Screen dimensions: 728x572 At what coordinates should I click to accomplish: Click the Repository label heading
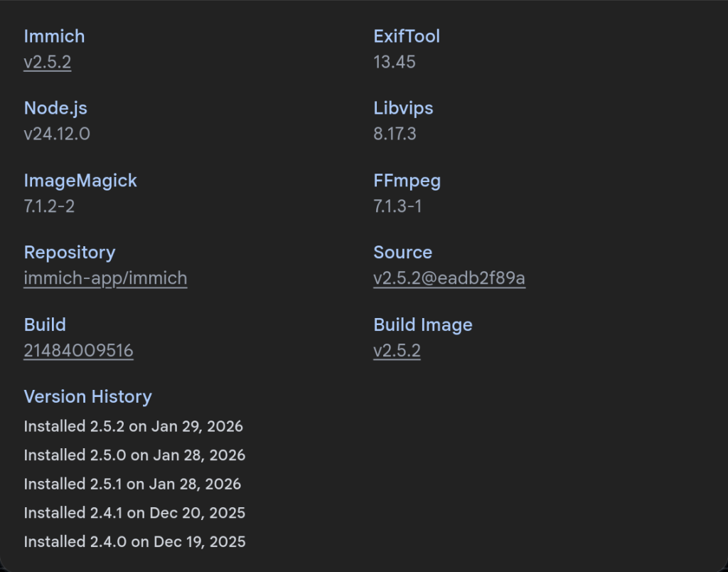click(69, 253)
